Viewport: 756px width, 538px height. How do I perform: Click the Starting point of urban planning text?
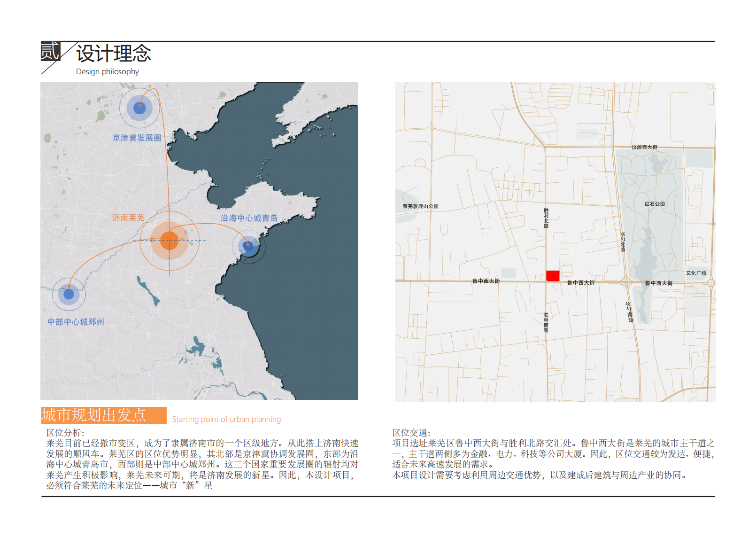tap(226, 419)
